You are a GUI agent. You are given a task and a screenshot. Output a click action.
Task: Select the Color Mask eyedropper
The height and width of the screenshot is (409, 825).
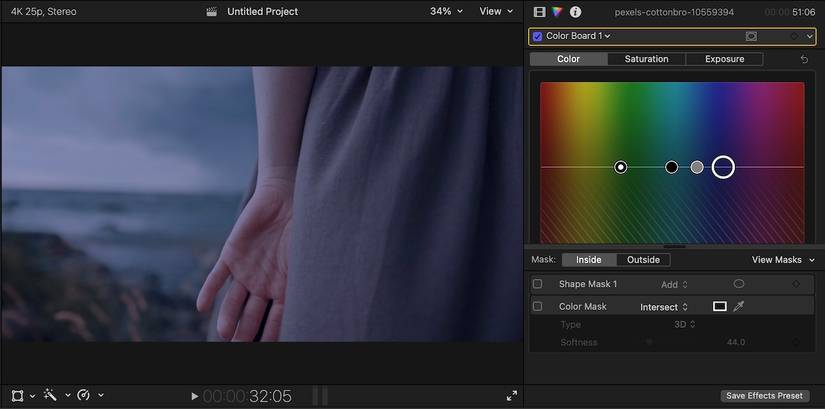point(739,306)
